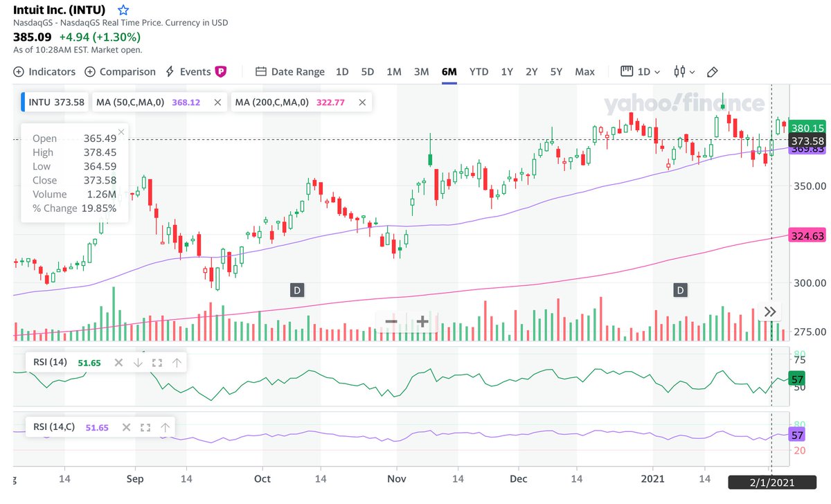831x504 pixels.
Task: Zoom in with the plus icon
Action: [422, 321]
